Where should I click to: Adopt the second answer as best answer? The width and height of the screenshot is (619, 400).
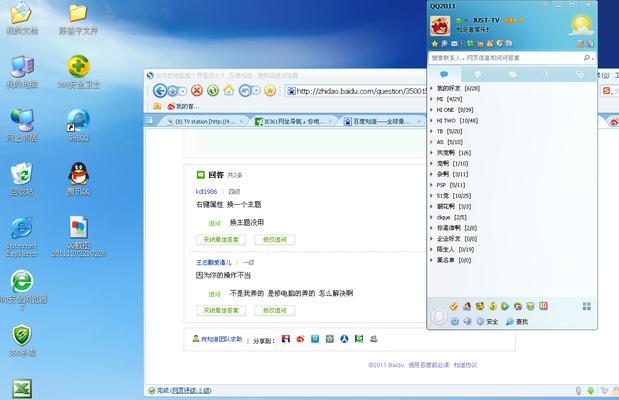pos(221,310)
